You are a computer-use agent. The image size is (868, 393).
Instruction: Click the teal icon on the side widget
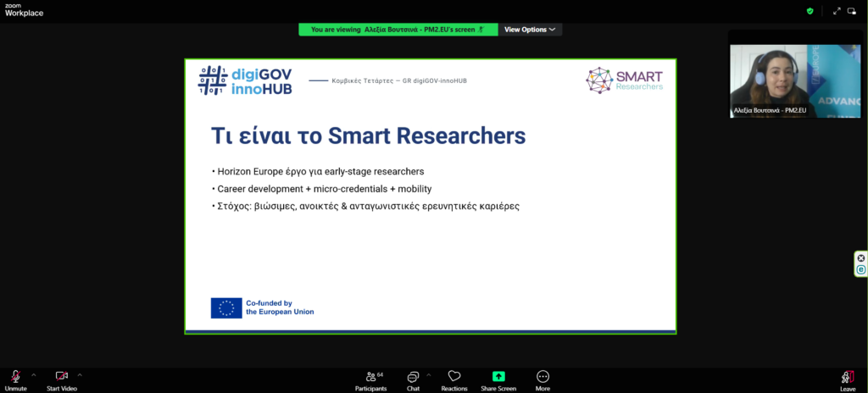tap(861, 269)
